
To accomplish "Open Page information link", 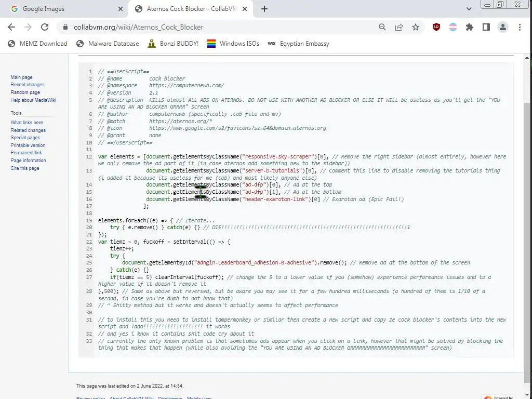I will 28,161.
